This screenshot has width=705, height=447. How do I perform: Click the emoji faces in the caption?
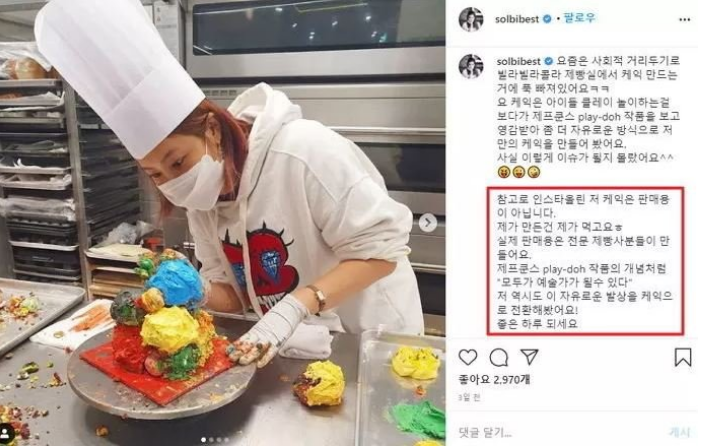click(x=518, y=172)
